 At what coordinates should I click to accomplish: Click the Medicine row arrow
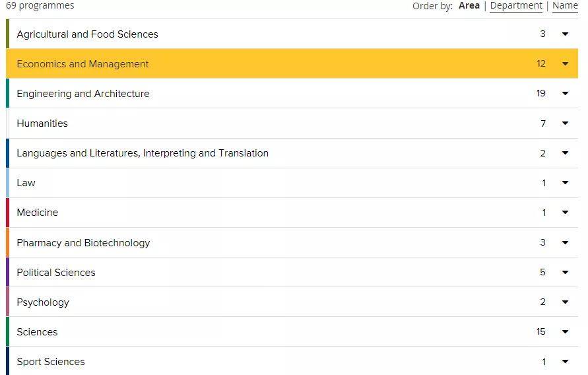click(x=565, y=212)
